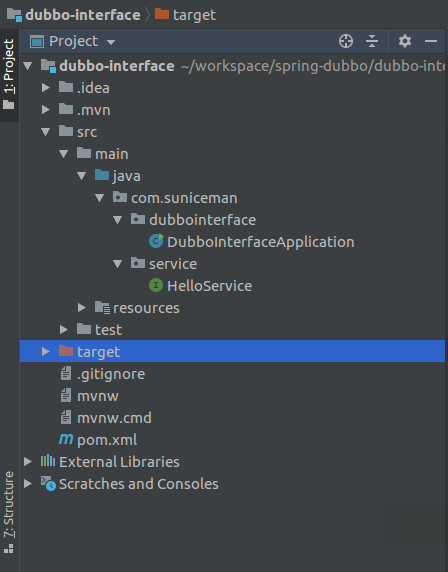Click the Collapse All icon
Viewport: 448px width, 572px height.
click(372, 41)
